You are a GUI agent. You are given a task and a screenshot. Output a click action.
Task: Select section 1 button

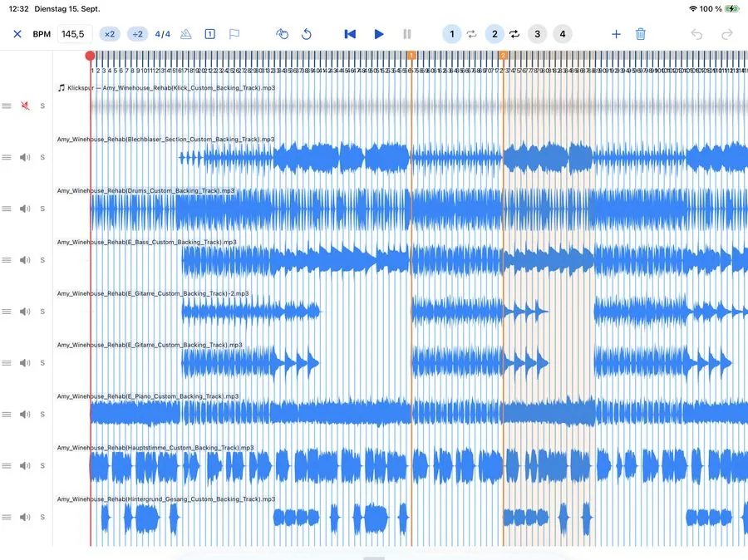452,34
